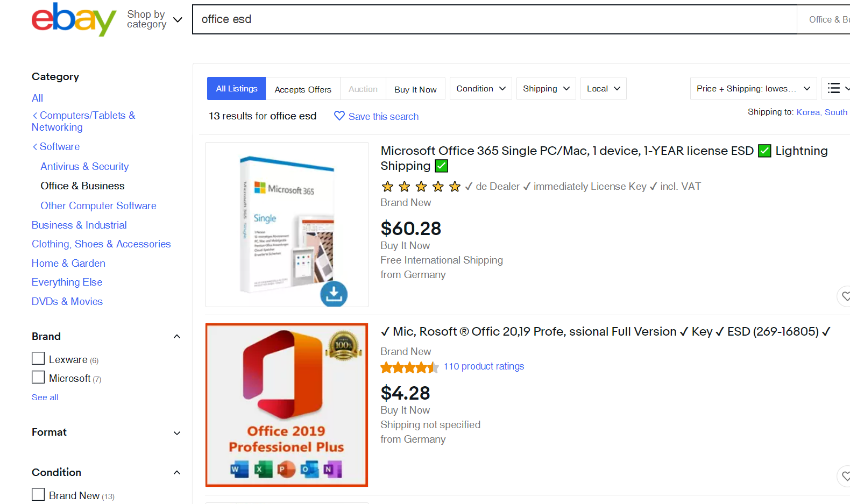Click star rating of Office 2019 listing
This screenshot has height=504, width=850.
[x=409, y=367]
